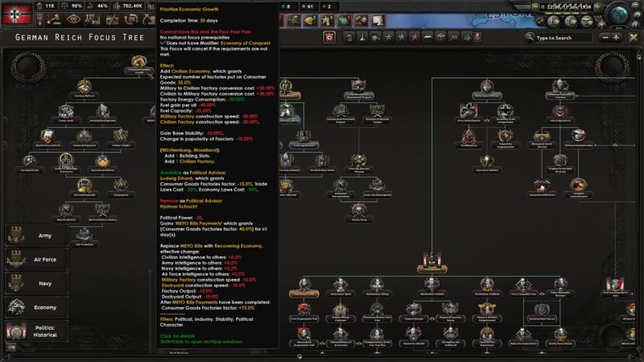Viewport: 644px width, 362px height.
Task: Click the vertical scrollbar on the right edge
Action: pyautogui.click(x=638, y=201)
